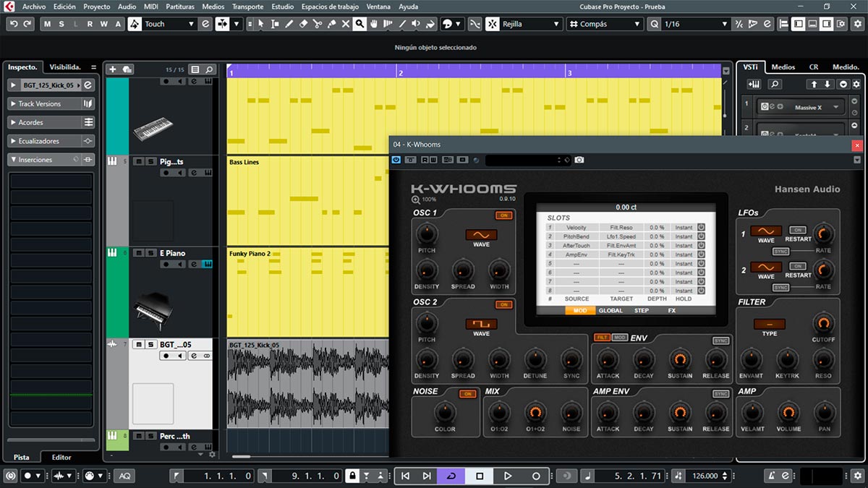
Task: Open the Partituras menu
Action: [x=180, y=7]
